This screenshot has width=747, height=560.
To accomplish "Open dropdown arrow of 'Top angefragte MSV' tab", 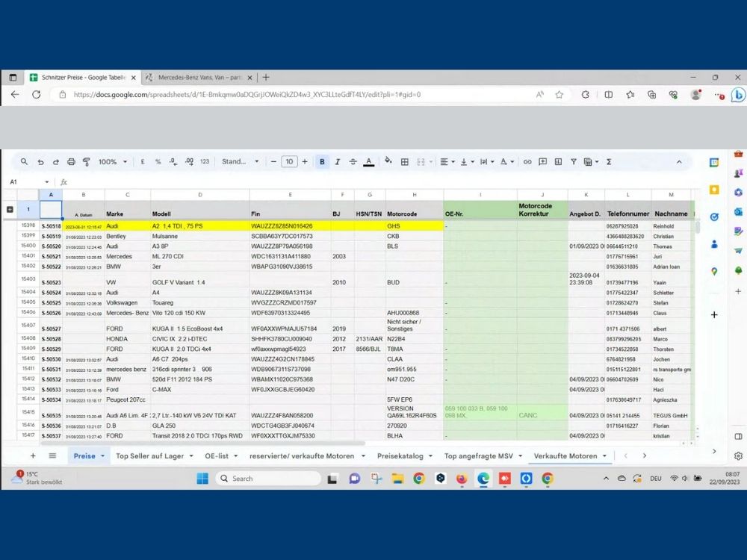I will (520, 456).
